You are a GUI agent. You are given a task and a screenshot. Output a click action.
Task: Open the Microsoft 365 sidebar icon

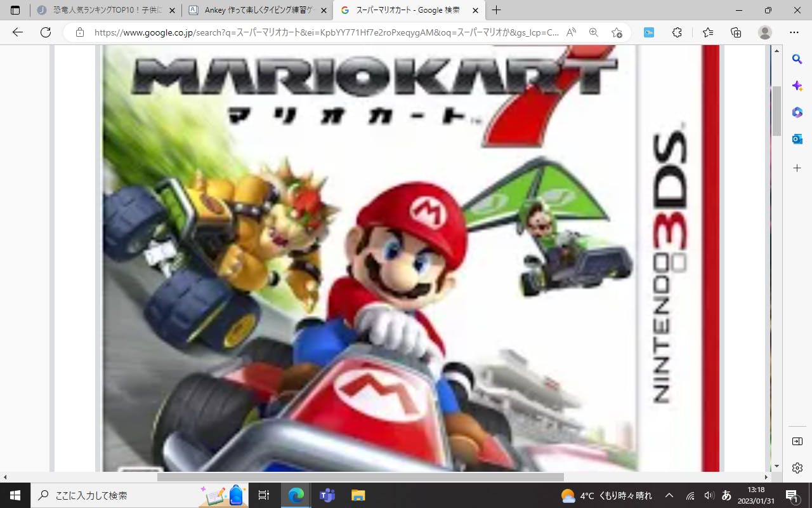pyautogui.click(x=797, y=112)
